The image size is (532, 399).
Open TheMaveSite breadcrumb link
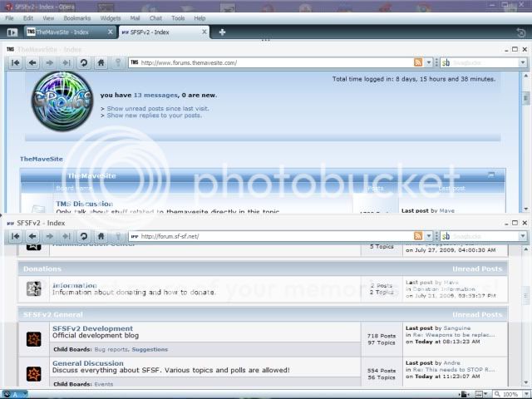point(42,159)
